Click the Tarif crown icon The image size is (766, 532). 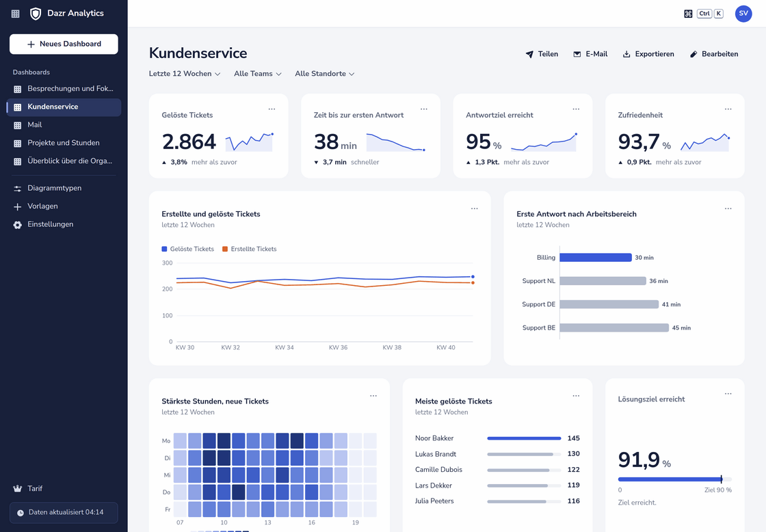(18, 488)
